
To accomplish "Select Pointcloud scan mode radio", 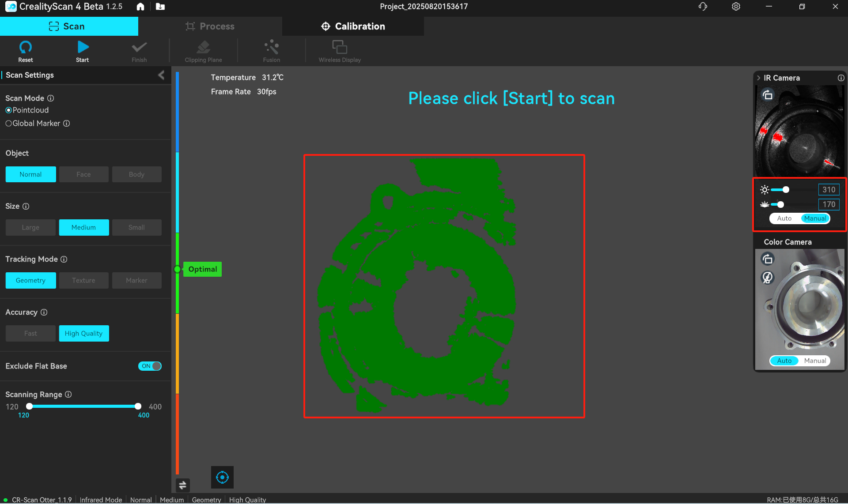I will click(x=9, y=110).
